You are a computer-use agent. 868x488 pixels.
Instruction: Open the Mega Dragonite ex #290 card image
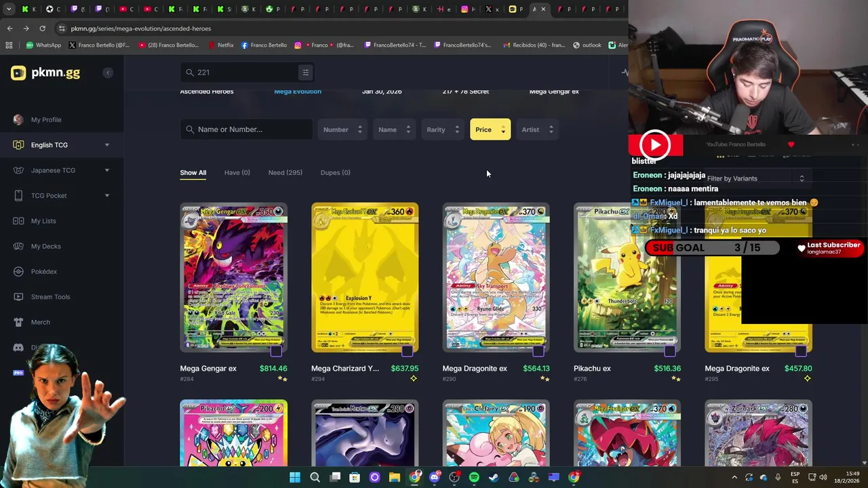(496, 278)
